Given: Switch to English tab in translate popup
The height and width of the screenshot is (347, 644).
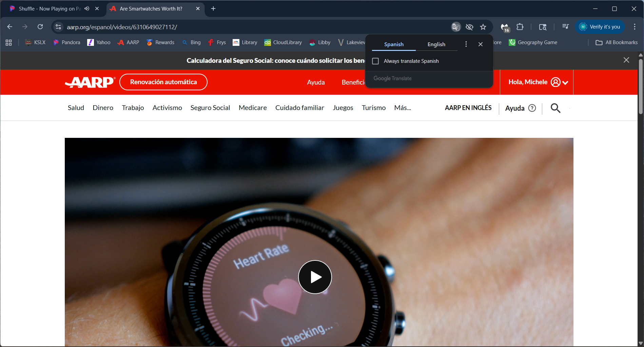Looking at the screenshot, I should coord(436,44).
